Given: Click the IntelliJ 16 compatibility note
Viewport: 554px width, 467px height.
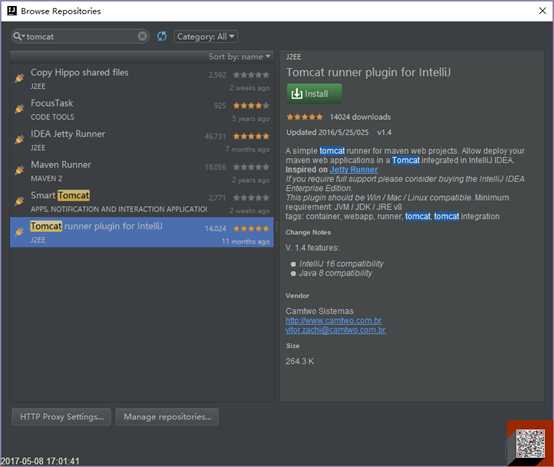Looking at the screenshot, I should coord(341,264).
